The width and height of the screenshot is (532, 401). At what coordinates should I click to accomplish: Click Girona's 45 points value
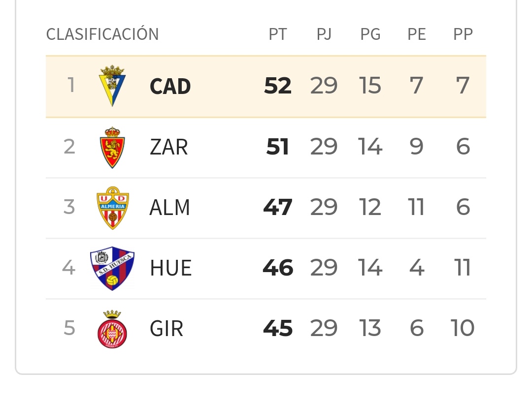tap(278, 329)
